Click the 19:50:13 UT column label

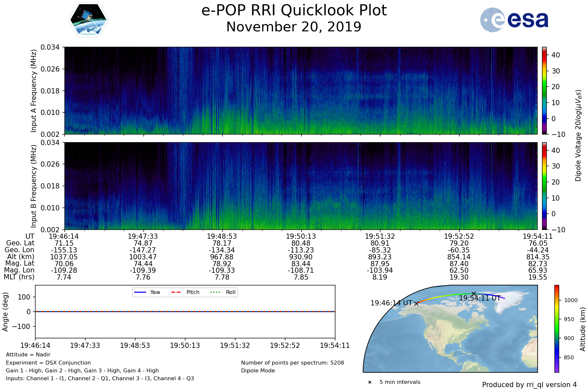[301, 237]
